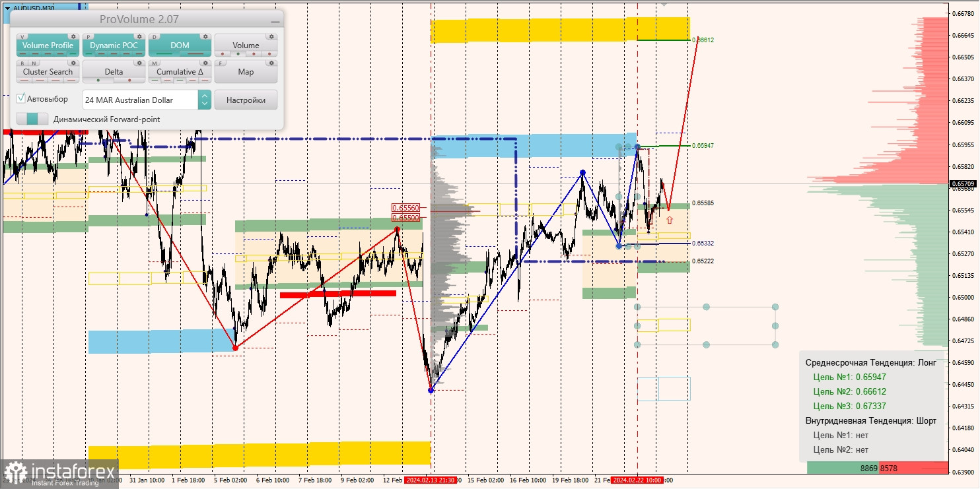Viewport: 980px width, 489px height.
Task: Open Dynamic POC settings gear
Action: tap(140, 37)
